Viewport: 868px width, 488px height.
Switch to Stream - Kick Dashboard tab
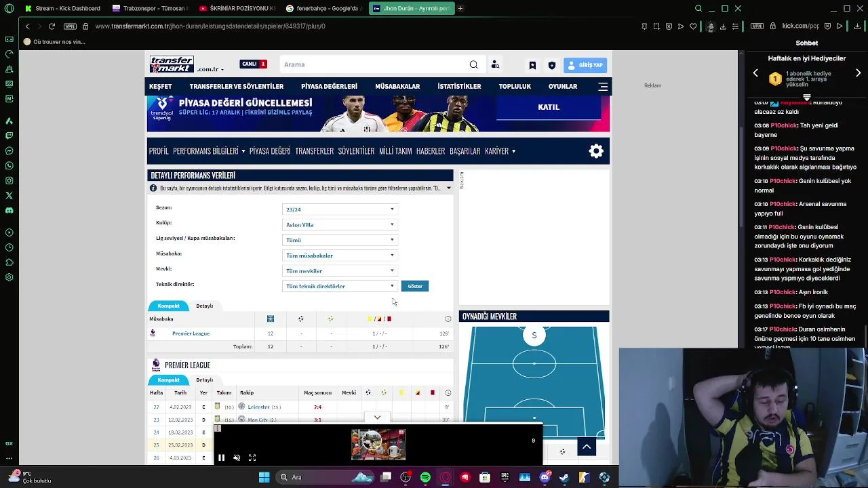62,8
